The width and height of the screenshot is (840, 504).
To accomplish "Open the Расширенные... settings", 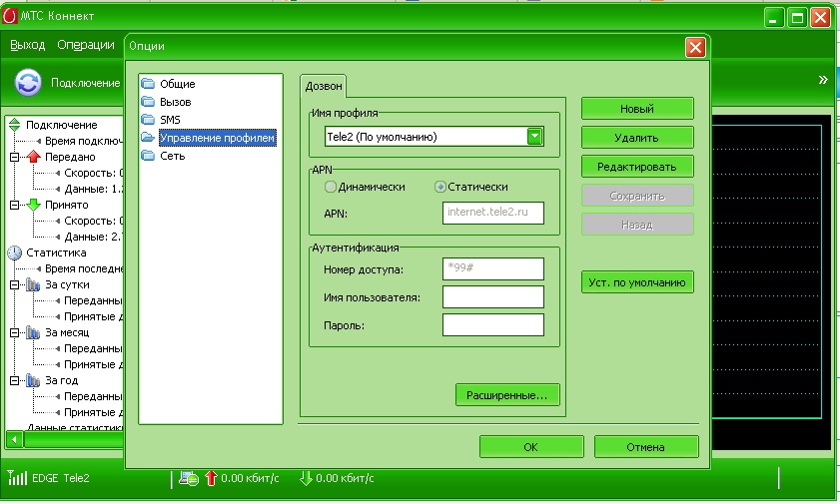I will 507,395.
